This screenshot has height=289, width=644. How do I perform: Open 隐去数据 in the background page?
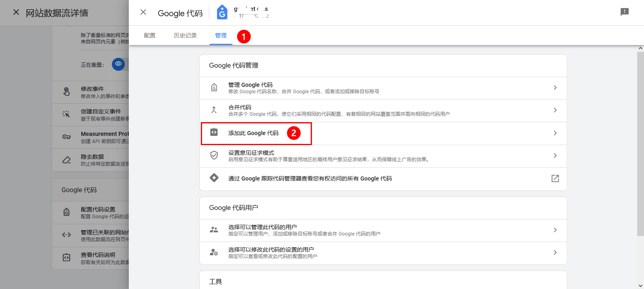pos(91,160)
